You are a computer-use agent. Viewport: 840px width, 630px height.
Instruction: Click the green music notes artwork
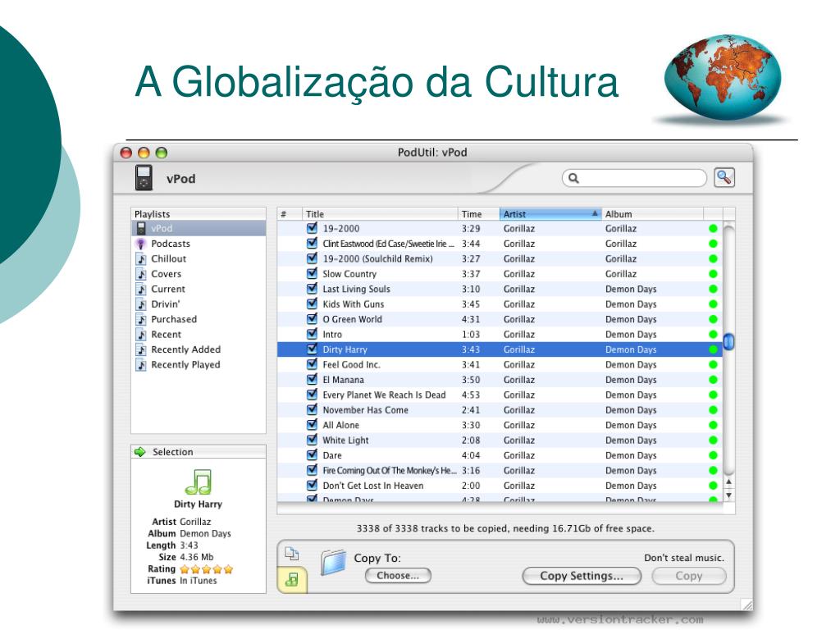pos(199,482)
